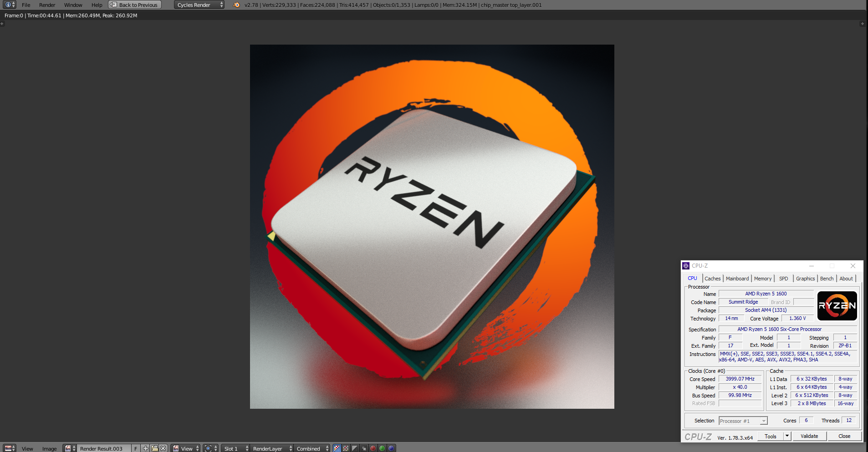Viewport: 868px width, 452px height.
Task: Switch to the Caches tab in CPU-Z
Action: (x=713, y=279)
